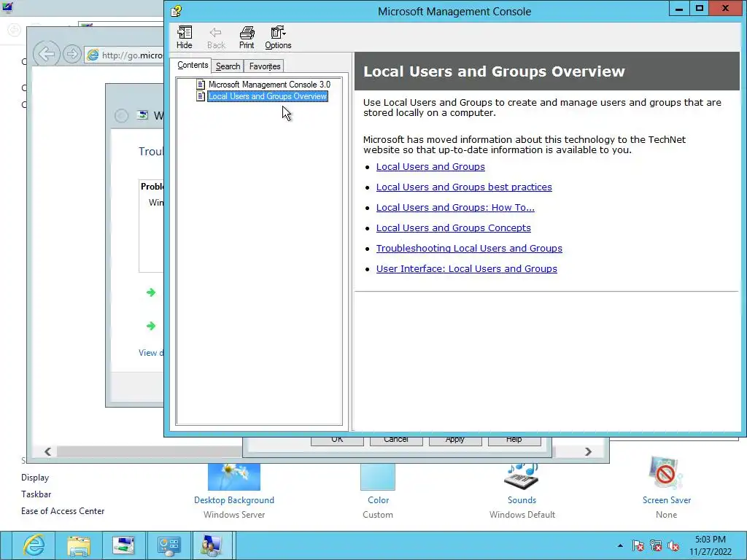
Task: Open the Options toolbar menu
Action: (278, 38)
